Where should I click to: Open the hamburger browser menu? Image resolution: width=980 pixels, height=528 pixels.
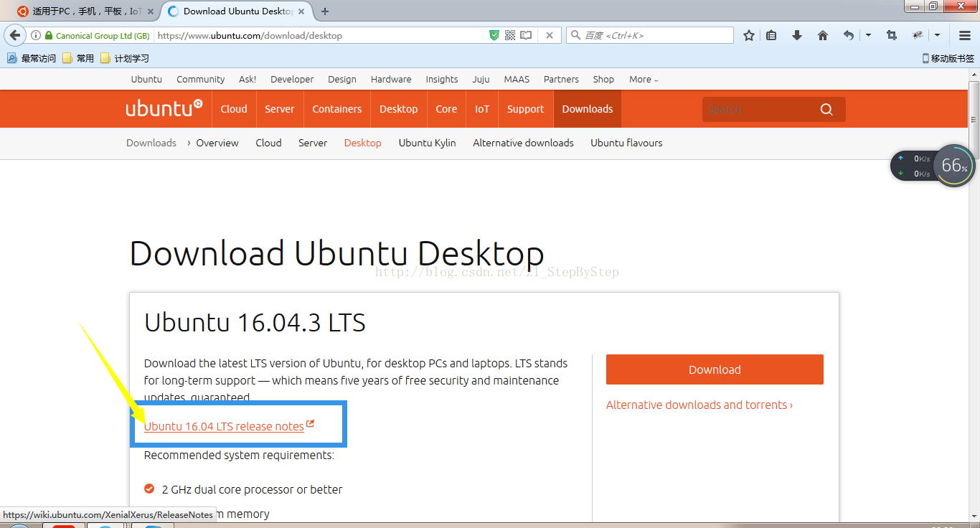pyautogui.click(x=965, y=35)
